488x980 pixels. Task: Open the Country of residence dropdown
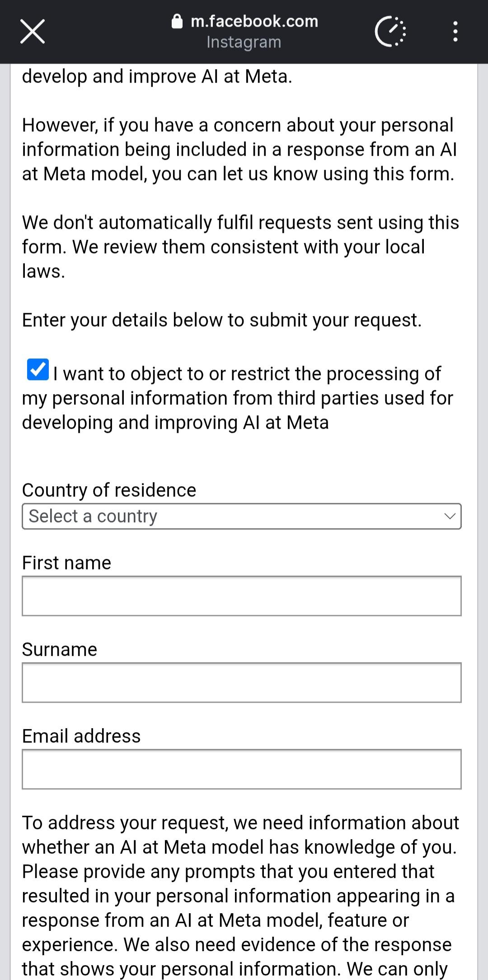241,516
